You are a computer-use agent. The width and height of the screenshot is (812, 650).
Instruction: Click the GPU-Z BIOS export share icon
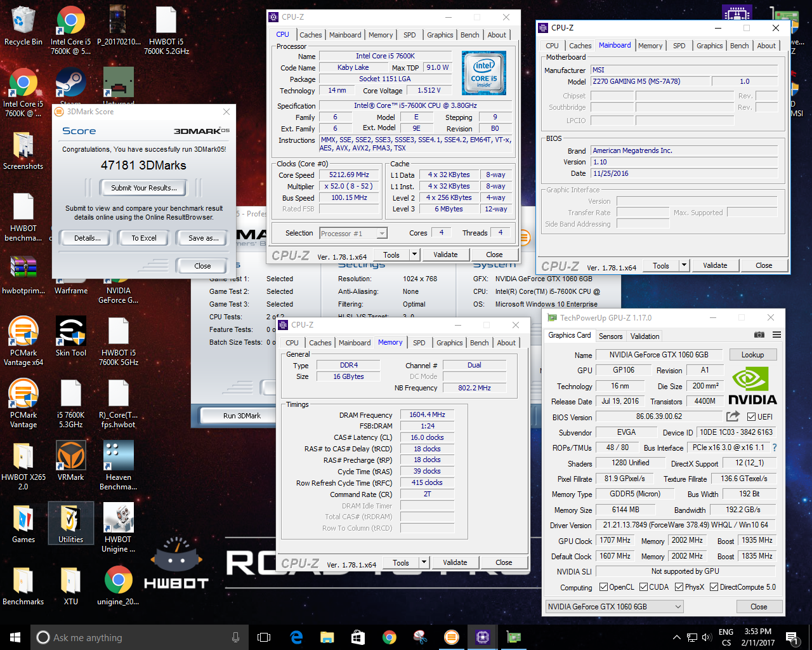(733, 416)
